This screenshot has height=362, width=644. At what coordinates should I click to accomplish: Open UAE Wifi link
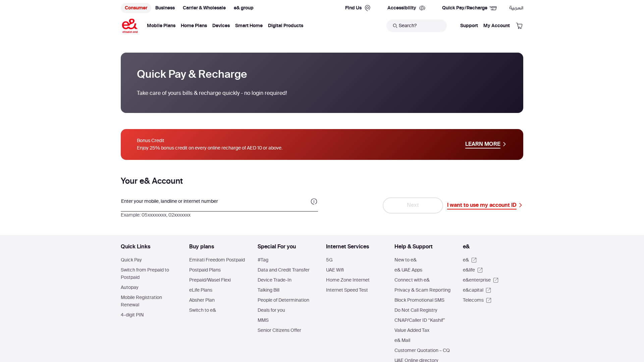coord(335,270)
